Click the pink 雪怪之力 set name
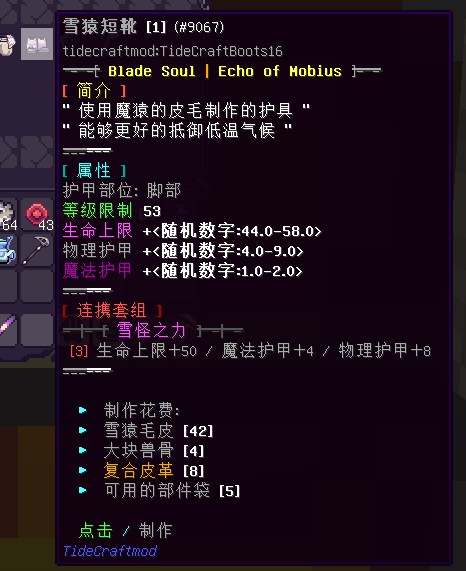Viewport: 466px width, 571px height. (151, 331)
